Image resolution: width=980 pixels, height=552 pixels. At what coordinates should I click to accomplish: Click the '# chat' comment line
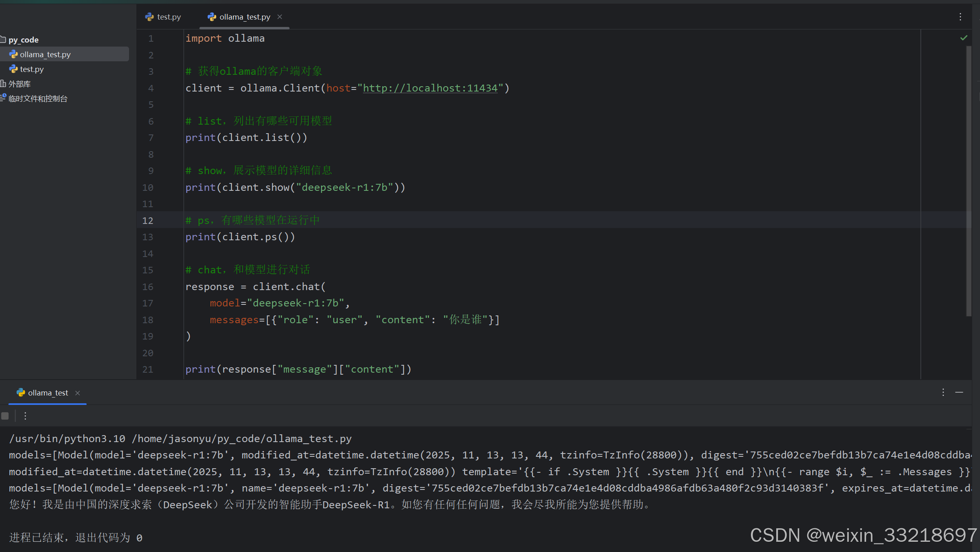[x=248, y=270]
